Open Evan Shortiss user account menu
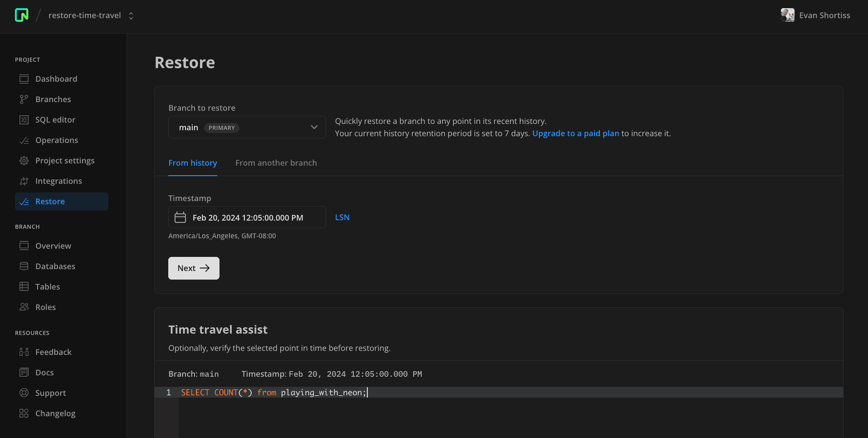Viewport: 868px width, 438px height. (815, 15)
